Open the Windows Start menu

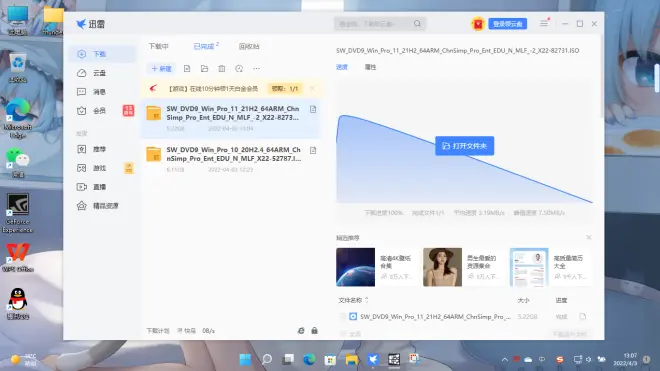coord(245,359)
